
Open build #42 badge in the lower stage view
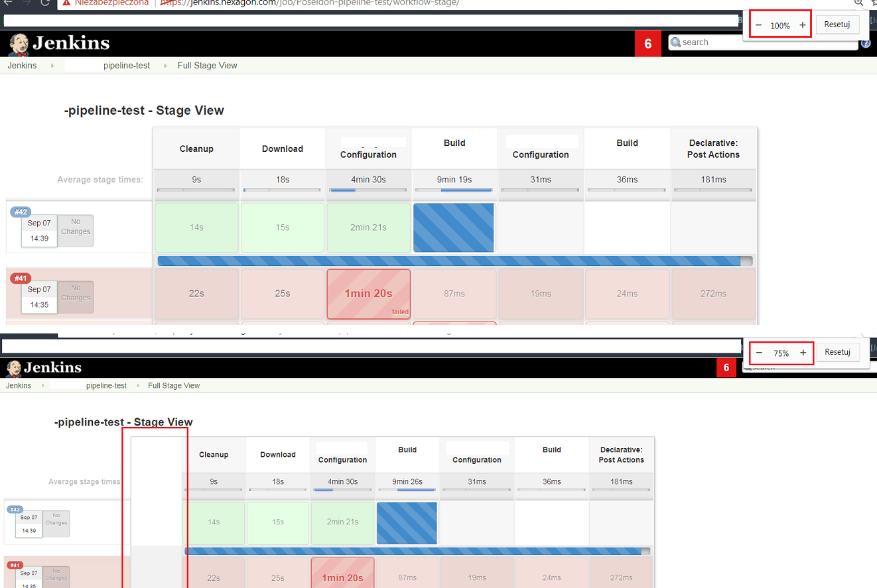tap(15, 510)
